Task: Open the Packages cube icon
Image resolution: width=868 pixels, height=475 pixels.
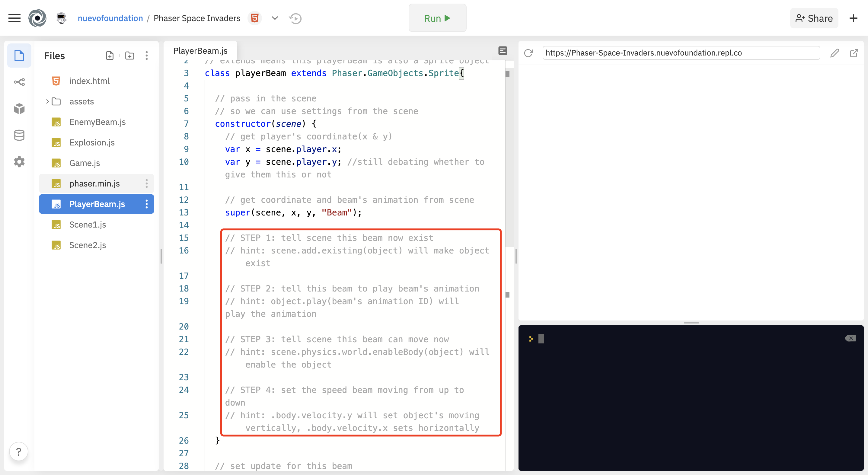Action: point(19,108)
